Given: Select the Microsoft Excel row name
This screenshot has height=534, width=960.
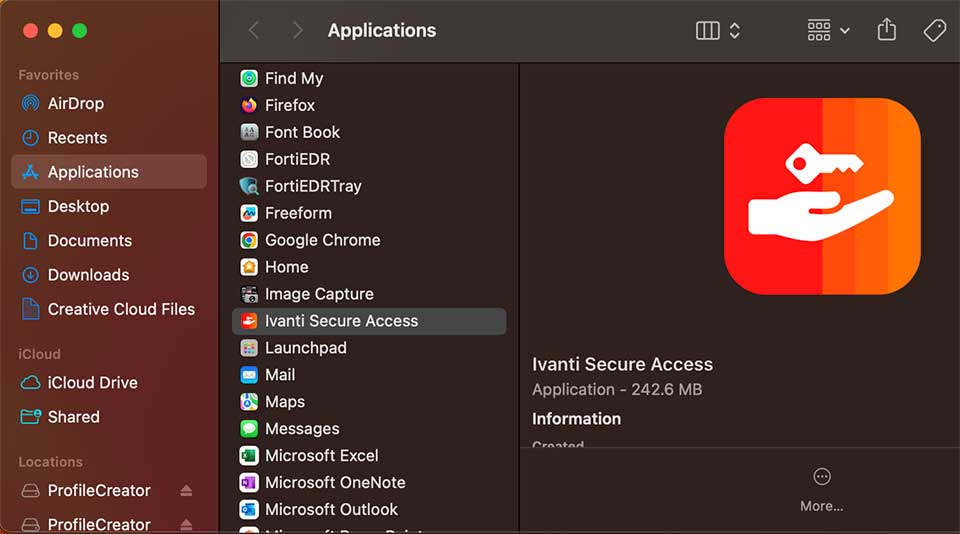Looking at the screenshot, I should [321, 456].
